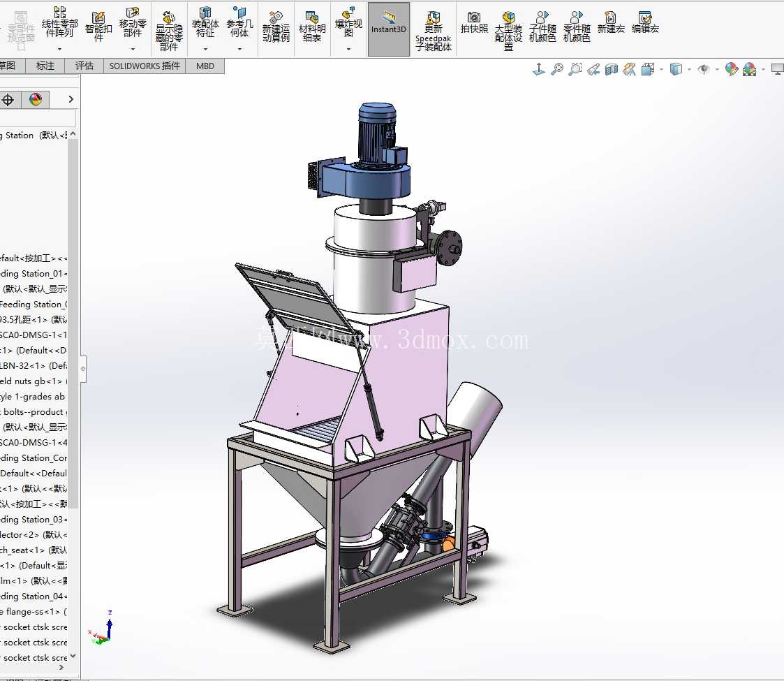Screen dimensions: 784x681
Task: Open Hide/Show Items dropdown arrow
Action: click(718, 70)
